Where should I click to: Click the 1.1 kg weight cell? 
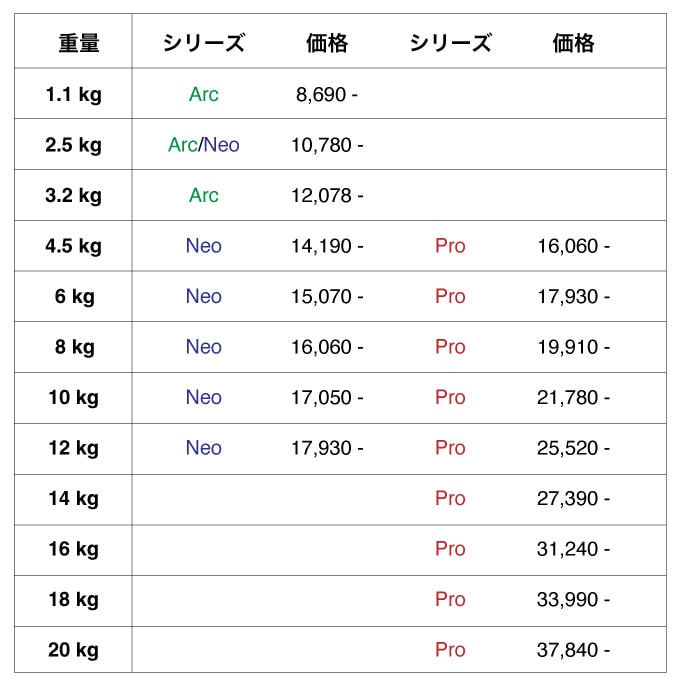pyautogui.click(x=73, y=95)
